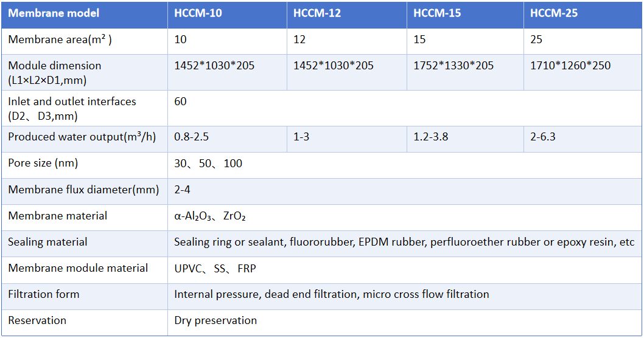
Task: Click the interface value 60
Action: [180, 102]
